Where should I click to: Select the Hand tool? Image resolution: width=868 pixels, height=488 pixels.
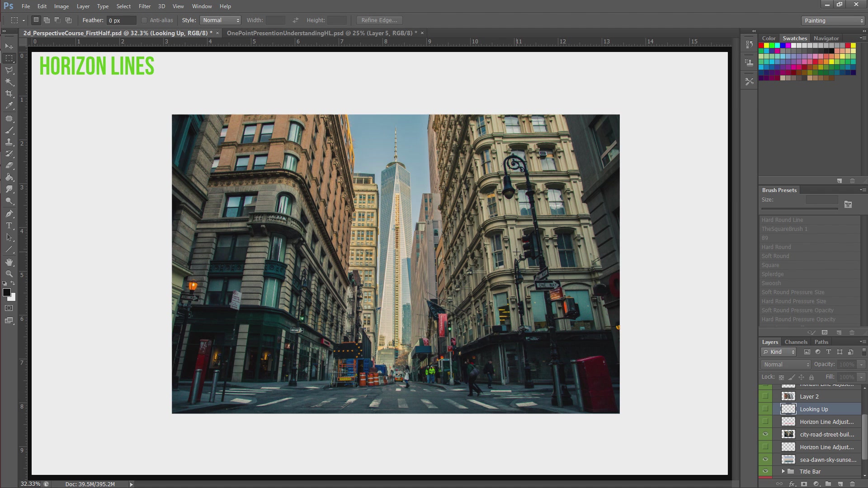(x=9, y=262)
